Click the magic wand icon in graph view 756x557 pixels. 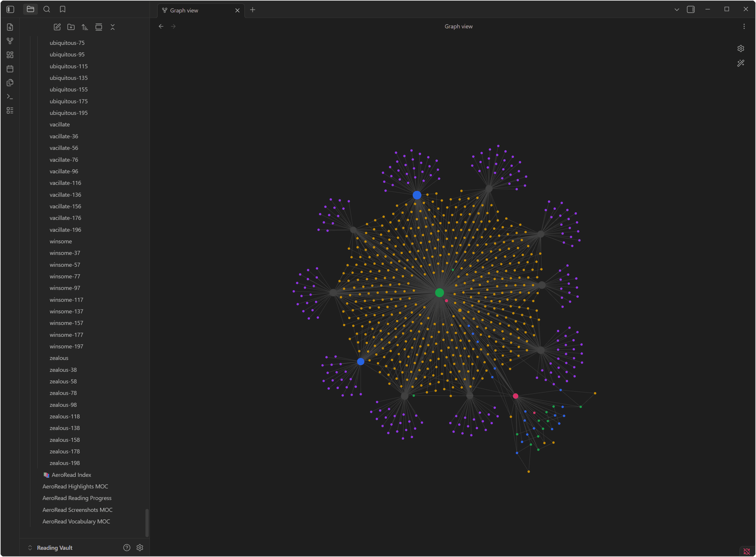(740, 63)
